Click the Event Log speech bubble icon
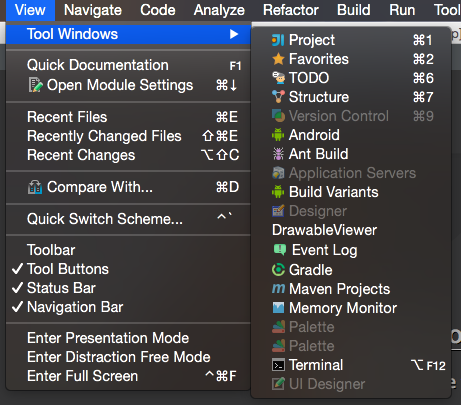Image resolution: width=461 pixels, height=405 pixels. [x=279, y=250]
